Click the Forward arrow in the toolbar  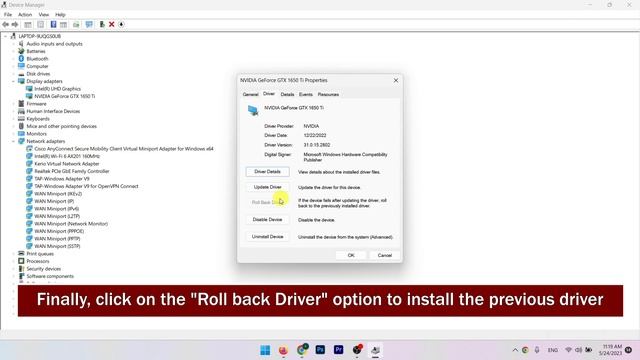pos(15,24)
